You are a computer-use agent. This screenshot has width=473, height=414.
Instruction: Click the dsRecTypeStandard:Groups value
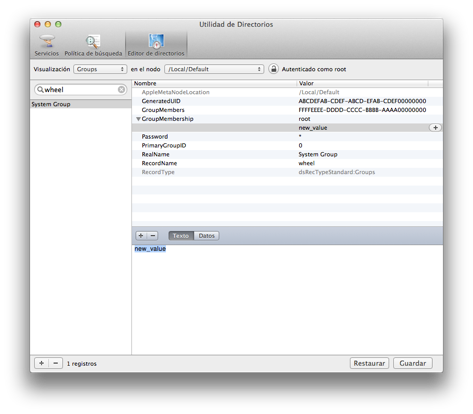pyautogui.click(x=337, y=172)
